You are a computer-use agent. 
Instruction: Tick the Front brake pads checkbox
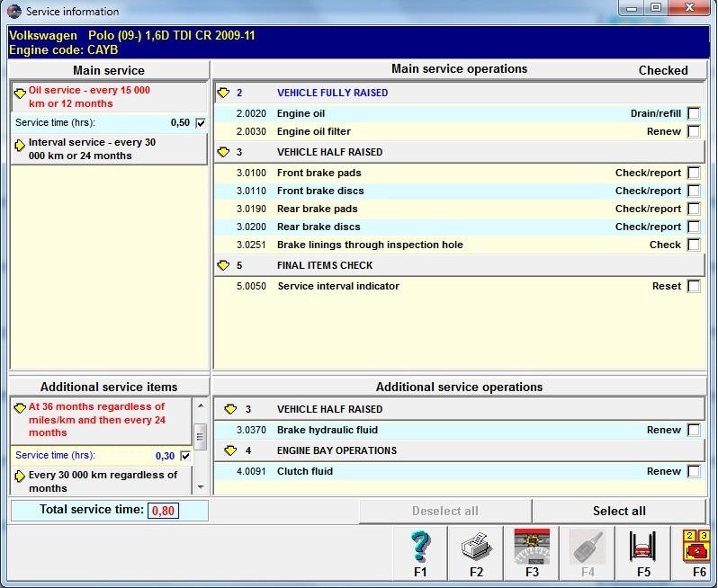point(694,173)
